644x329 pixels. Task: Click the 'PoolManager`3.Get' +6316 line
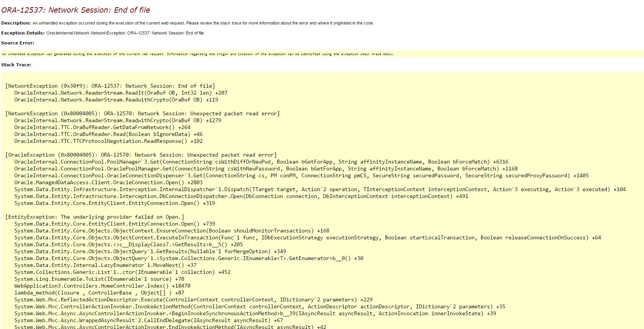pos(261,162)
